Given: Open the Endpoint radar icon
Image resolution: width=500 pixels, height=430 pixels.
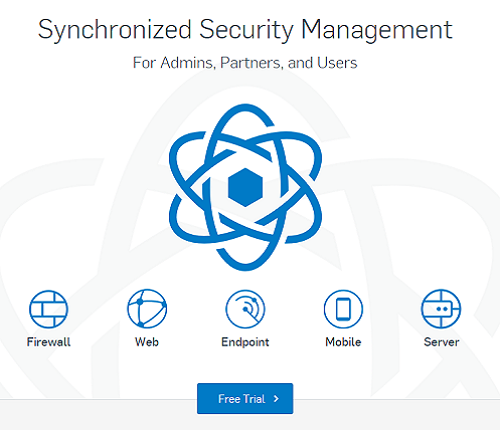Looking at the screenshot, I should pyautogui.click(x=245, y=309).
